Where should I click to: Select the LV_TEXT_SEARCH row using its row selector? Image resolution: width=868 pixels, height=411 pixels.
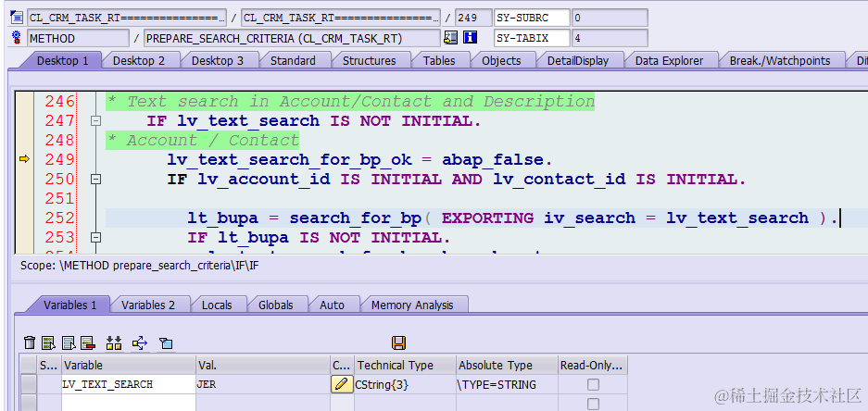[x=29, y=384]
